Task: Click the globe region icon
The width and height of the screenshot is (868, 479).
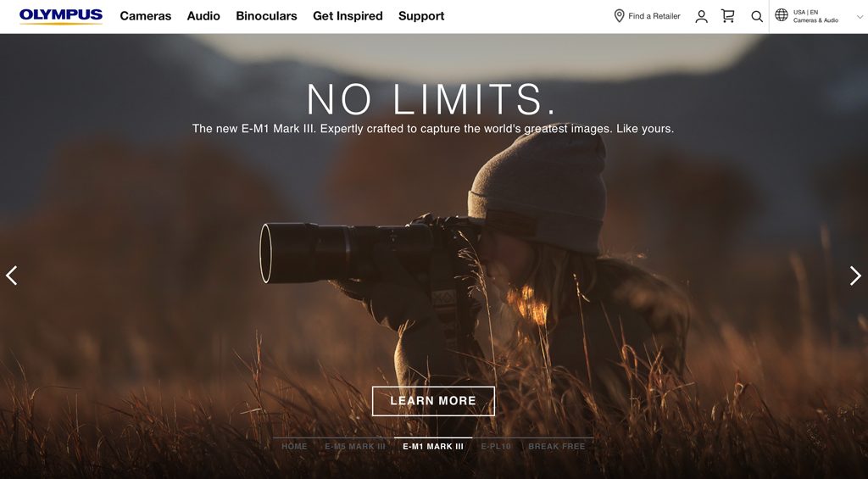Action: point(781,15)
